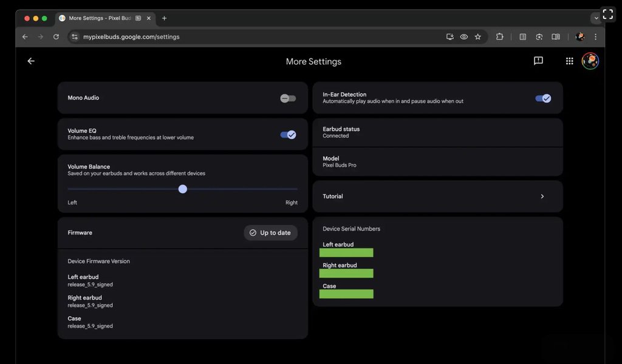Send feedback via the feedback icon
Viewport: 622px width, 364px height.
pos(538,61)
